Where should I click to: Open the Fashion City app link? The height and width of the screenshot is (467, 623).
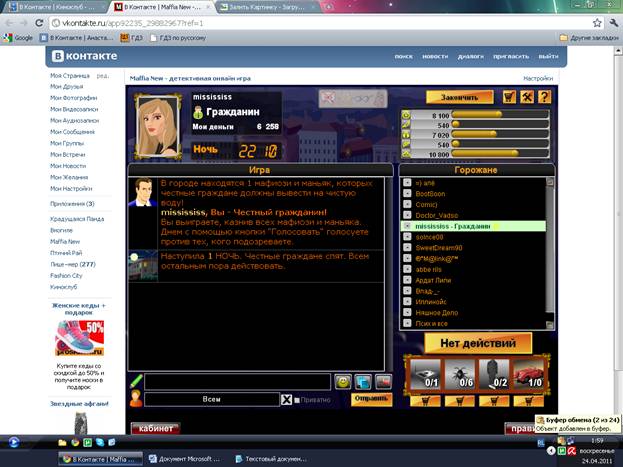[x=66, y=275]
